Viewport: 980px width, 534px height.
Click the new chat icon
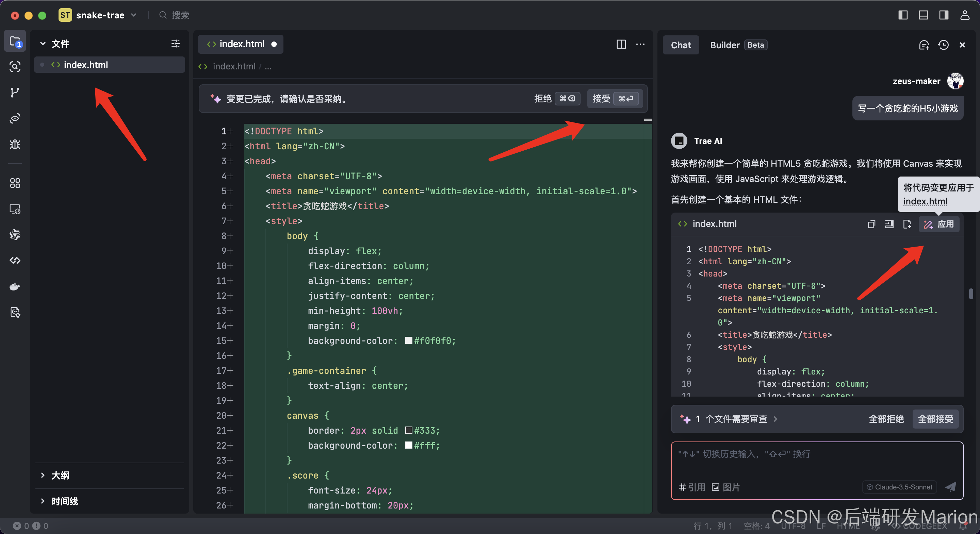click(924, 45)
